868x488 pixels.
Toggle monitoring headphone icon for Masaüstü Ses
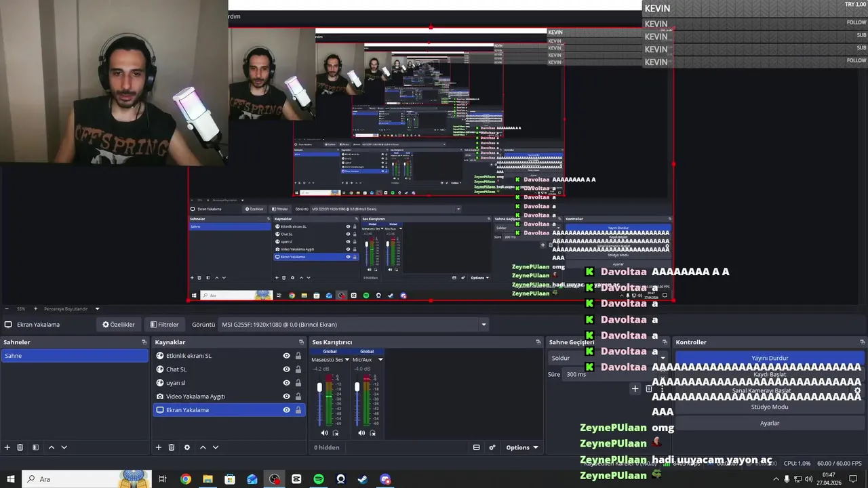coord(335,433)
